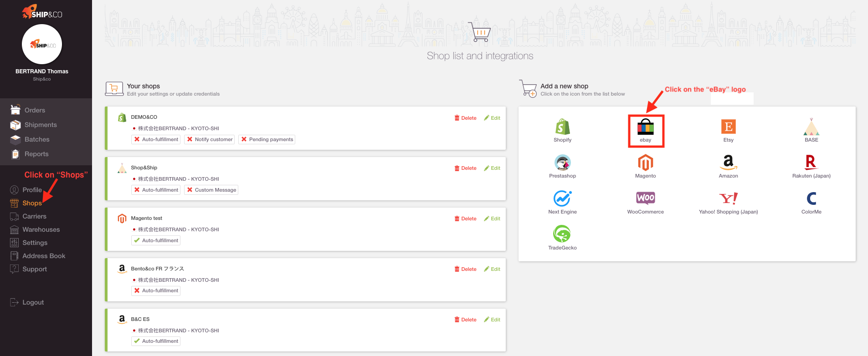Add a ColorMe shop via its icon
Image resolution: width=868 pixels, height=356 pixels.
click(811, 198)
